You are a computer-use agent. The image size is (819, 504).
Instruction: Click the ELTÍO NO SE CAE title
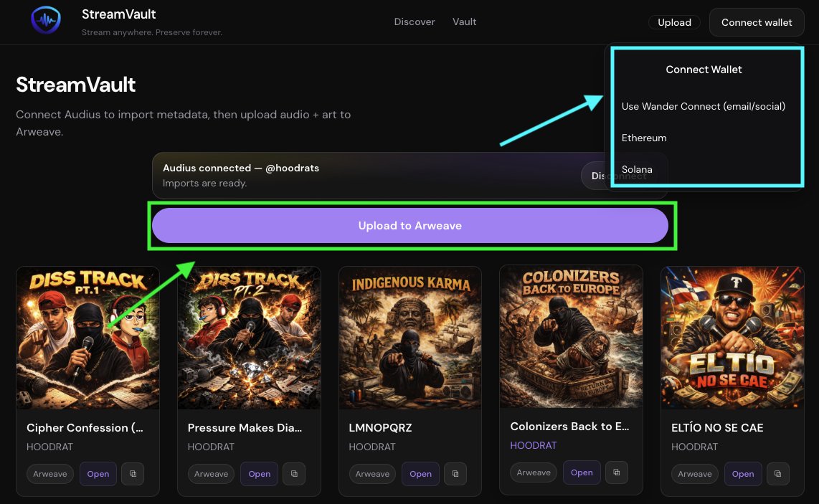(717, 428)
